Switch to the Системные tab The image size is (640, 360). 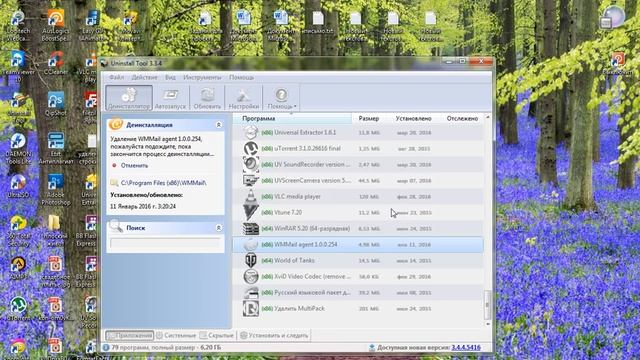pyautogui.click(x=176, y=336)
